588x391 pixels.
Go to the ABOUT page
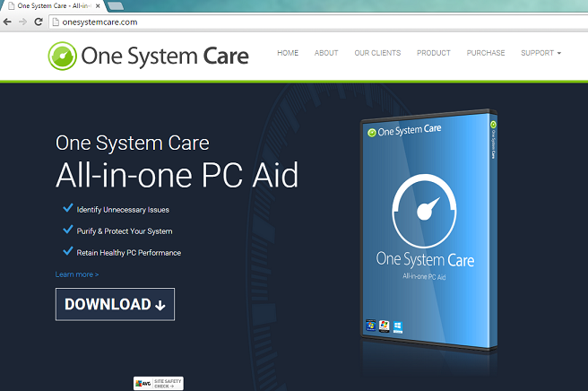[x=326, y=53]
